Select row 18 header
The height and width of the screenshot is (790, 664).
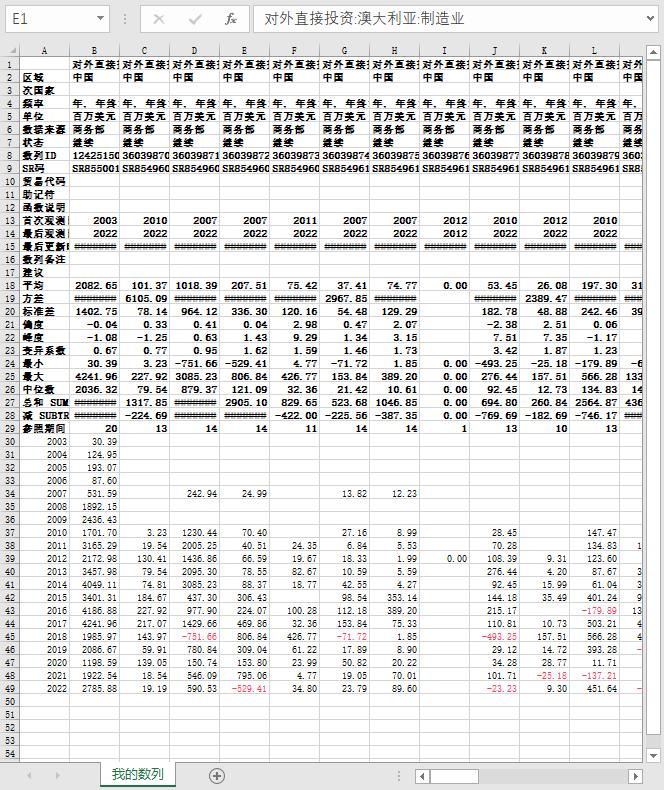point(10,286)
